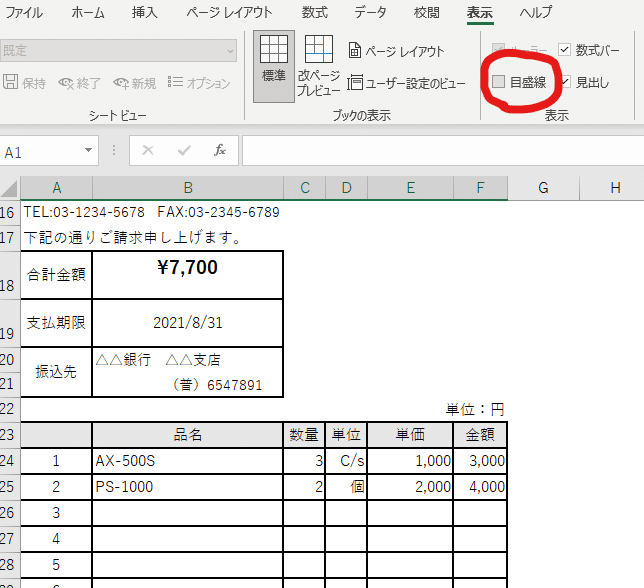Click the formula bar cancel X icon
Viewport: 644px width, 588px height.
(148, 150)
